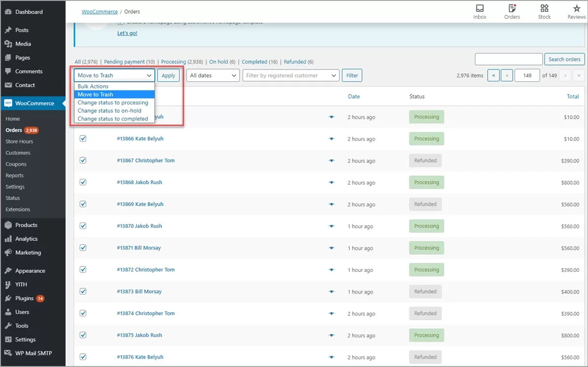Image resolution: width=588 pixels, height=367 pixels.
Task: Uncheck the checkbox for order #13876
Action: pyautogui.click(x=83, y=357)
